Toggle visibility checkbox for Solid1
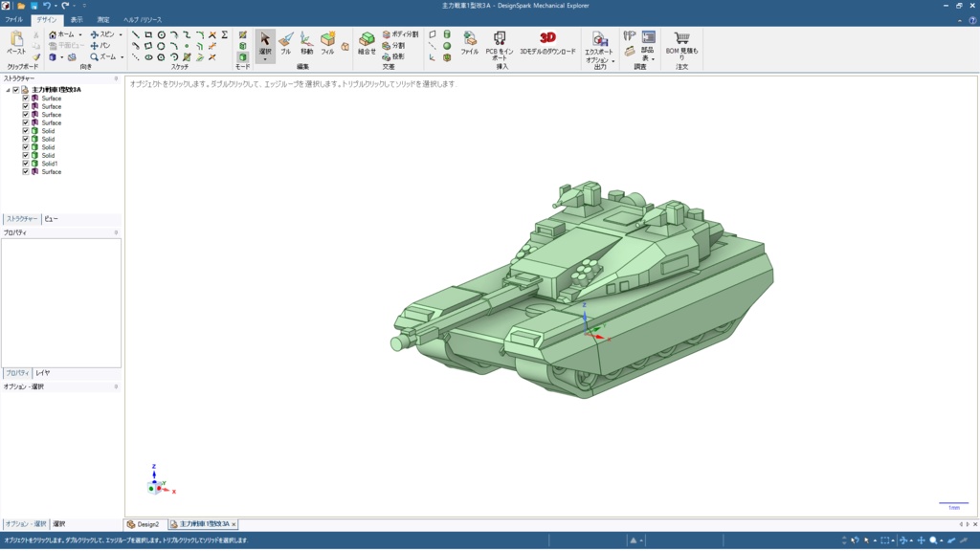980x551 pixels. pyautogui.click(x=26, y=164)
